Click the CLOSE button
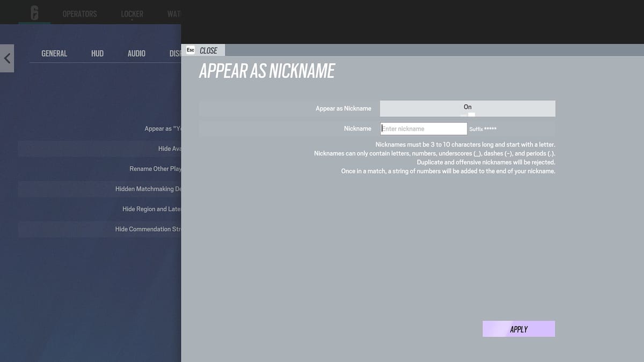Screen dimensions: 644x362 (209, 50)
